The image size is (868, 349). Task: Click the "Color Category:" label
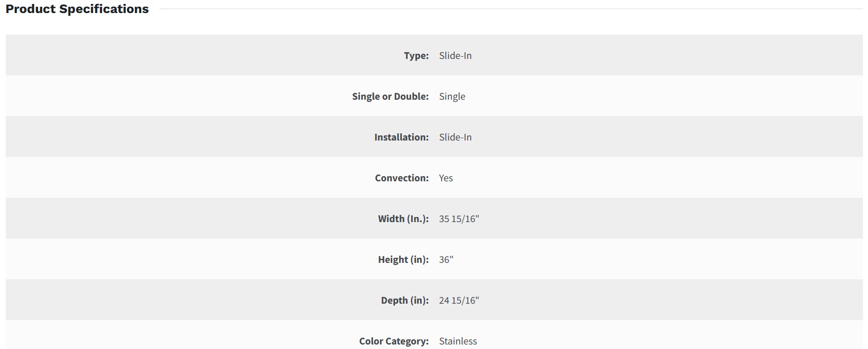pos(393,341)
